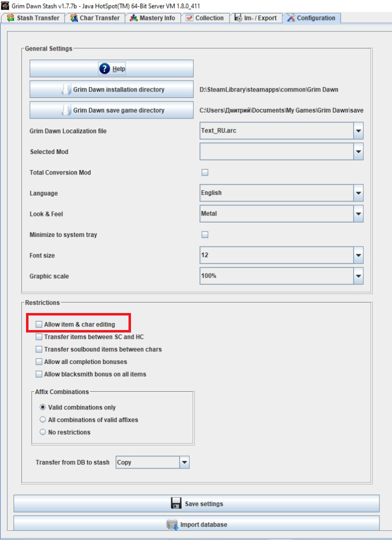Image resolution: width=392 pixels, height=540 pixels.
Task: Open Transfer from DB to stash dropdown
Action: [x=184, y=462]
